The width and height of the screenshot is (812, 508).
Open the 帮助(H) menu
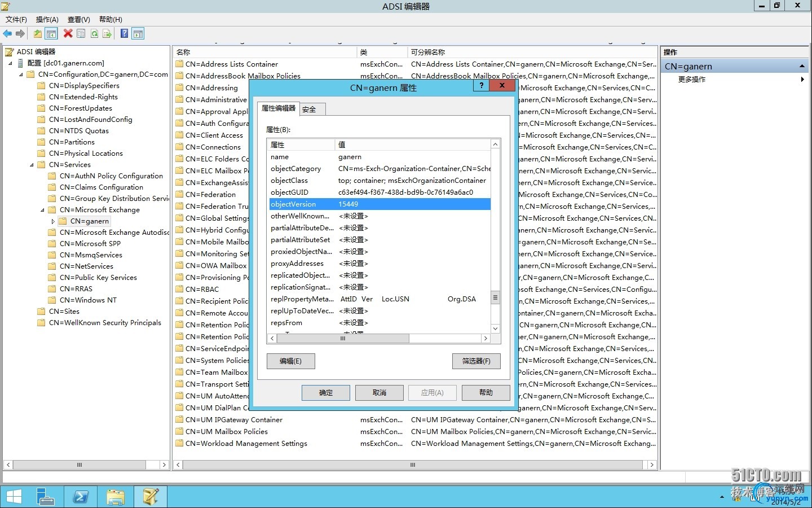click(x=111, y=19)
